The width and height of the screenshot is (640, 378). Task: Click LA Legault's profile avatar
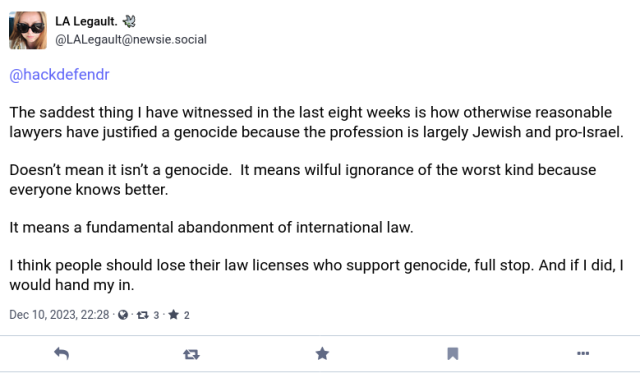click(28, 30)
